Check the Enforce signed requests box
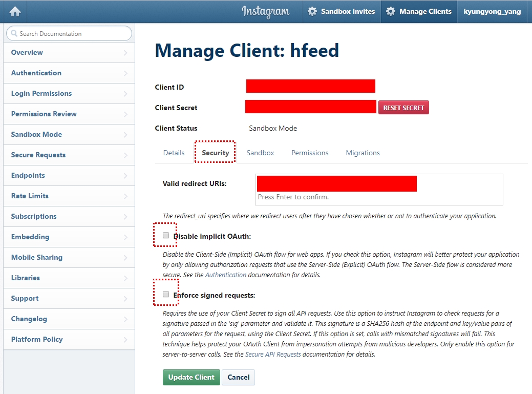This screenshot has width=532, height=394. [x=166, y=295]
